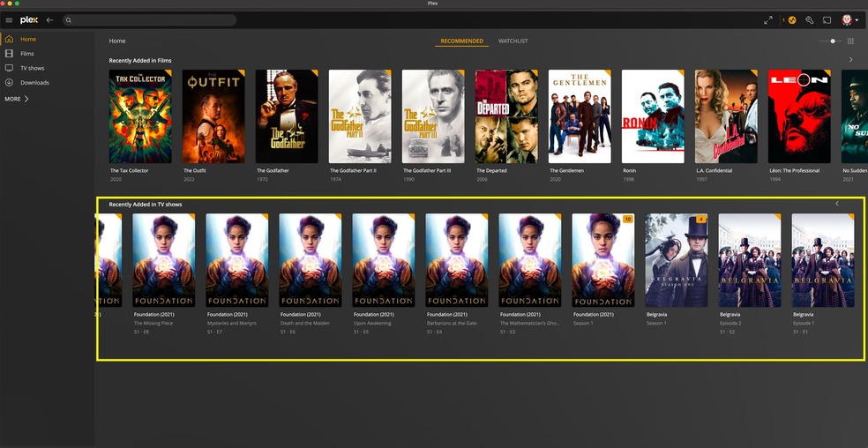The width and height of the screenshot is (868, 448).
Task: Click the Plex logo
Action: (x=29, y=20)
